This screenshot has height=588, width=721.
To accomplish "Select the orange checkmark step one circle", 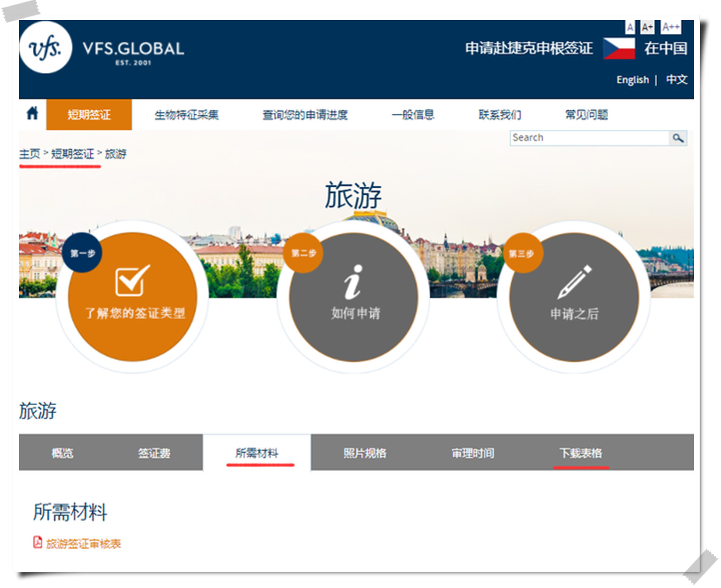I will coord(132,297).
